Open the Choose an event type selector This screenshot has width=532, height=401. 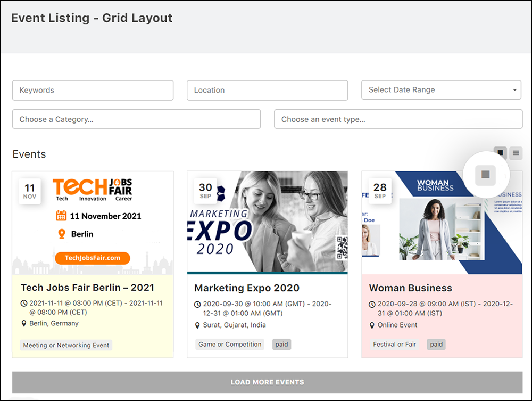pyautogui.click(x=398, y=119)
